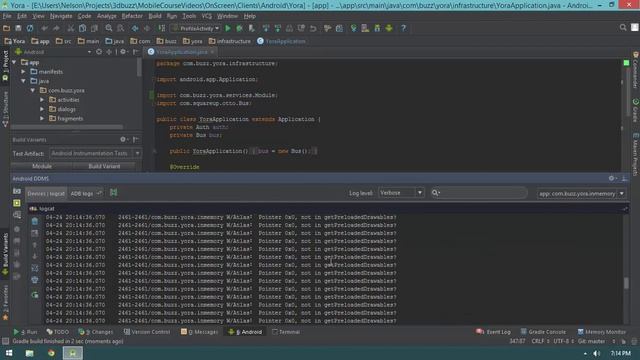This screenshot has width=640, height=360.
Task: Click the project tree horizontal scrollbar
Action: 67,127
